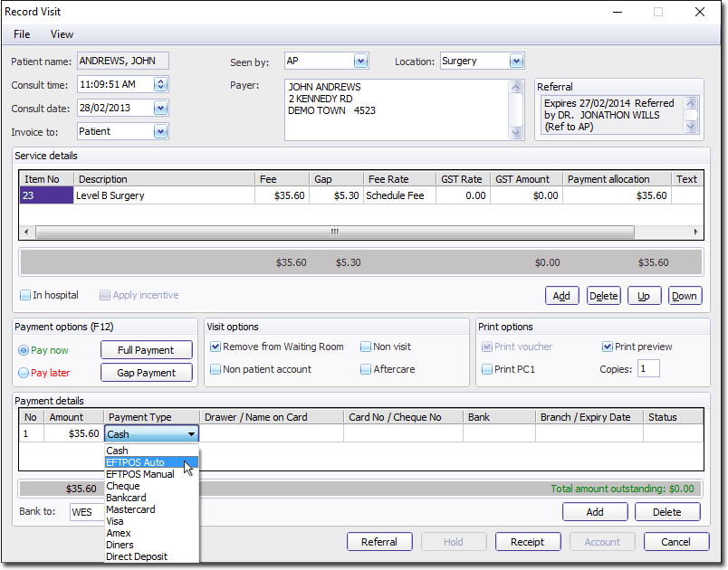Expand the Location dropdown
Viewport: 728px width, 570px height.
[x=516, y=62]
